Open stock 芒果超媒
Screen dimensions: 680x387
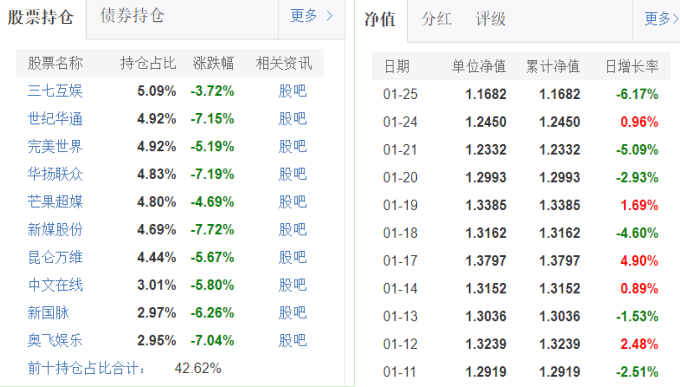[55, 202]
